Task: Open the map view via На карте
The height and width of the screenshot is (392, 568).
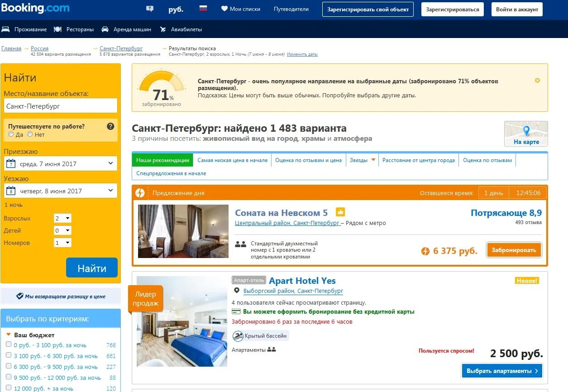Action: (526, 134)
